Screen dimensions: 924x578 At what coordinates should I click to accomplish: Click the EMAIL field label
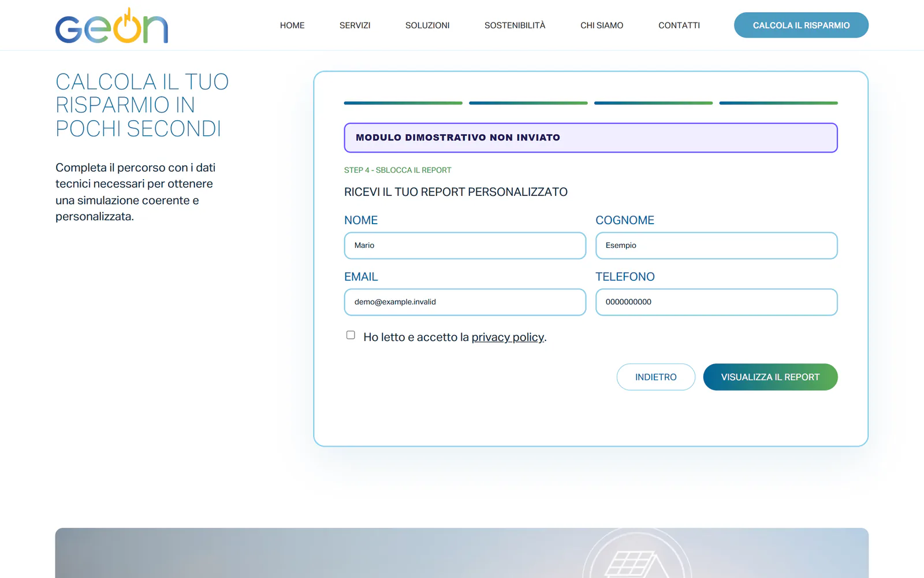coord(361,277)
